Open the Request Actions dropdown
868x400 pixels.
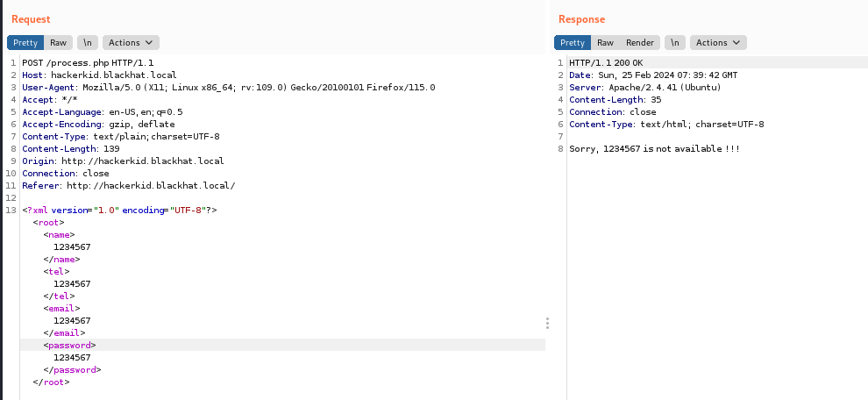point(131,43)
